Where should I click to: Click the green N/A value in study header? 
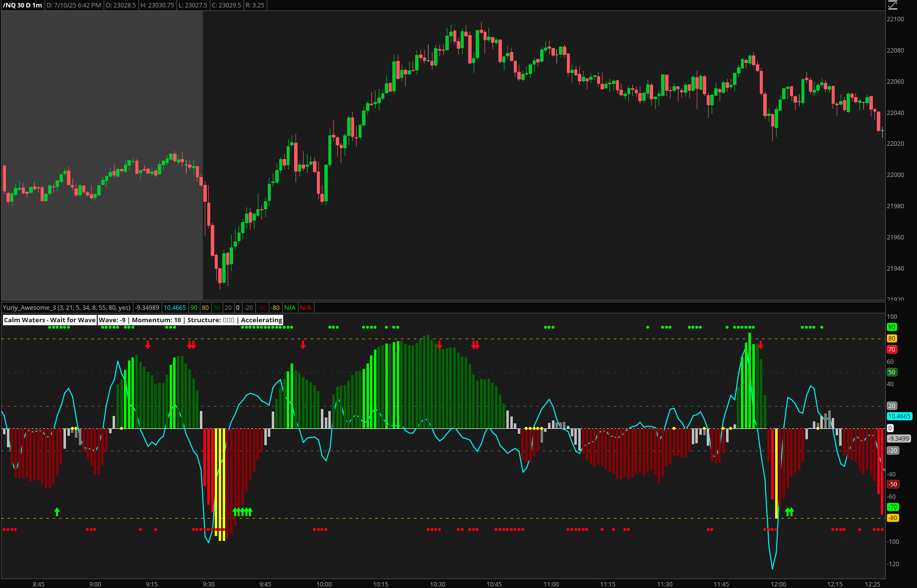290,308
